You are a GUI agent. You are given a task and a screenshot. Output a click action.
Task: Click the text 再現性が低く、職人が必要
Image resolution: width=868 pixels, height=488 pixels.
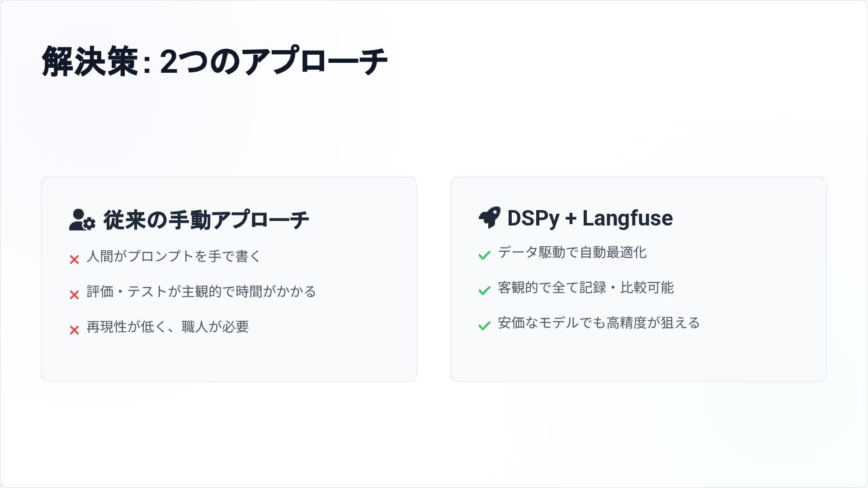pos(168,327)
